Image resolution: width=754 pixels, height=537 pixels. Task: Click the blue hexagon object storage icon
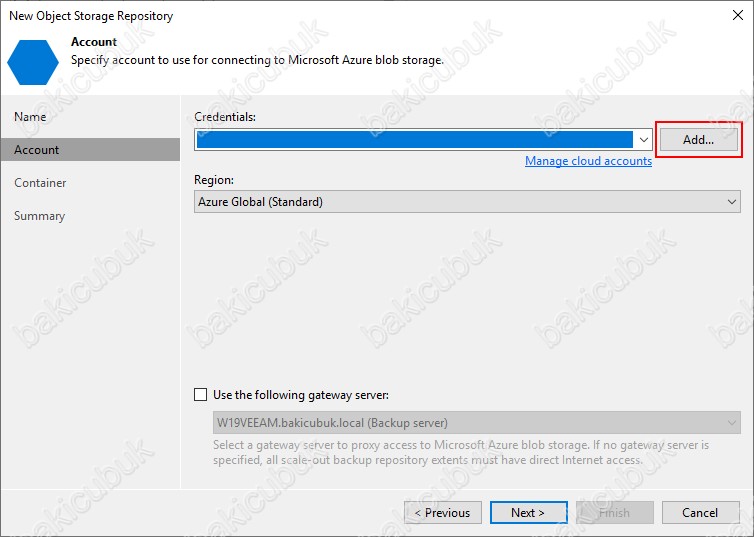(x=33, y=61)
